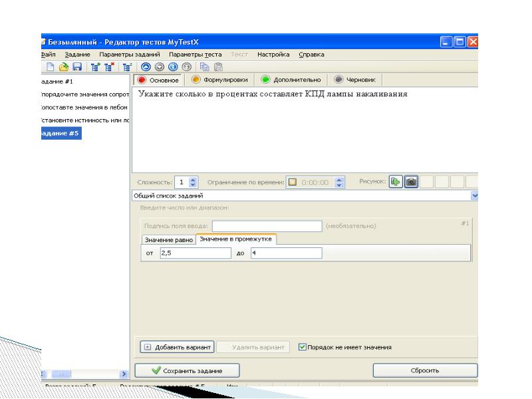Viewport: 532px width, 399px height.
Task: Enable the time limit checkbox
Action: (x=292, y=182)
